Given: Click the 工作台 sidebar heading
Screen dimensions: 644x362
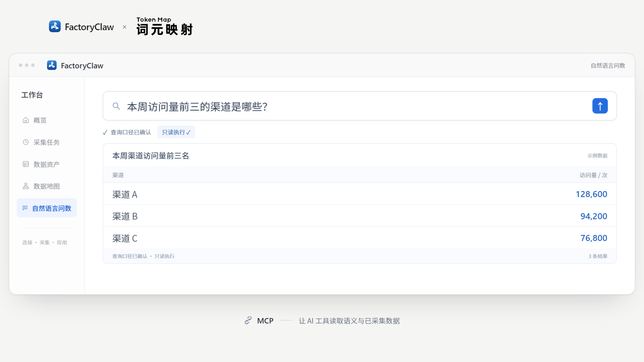Looking at the screenshot, I should [32, 95].
